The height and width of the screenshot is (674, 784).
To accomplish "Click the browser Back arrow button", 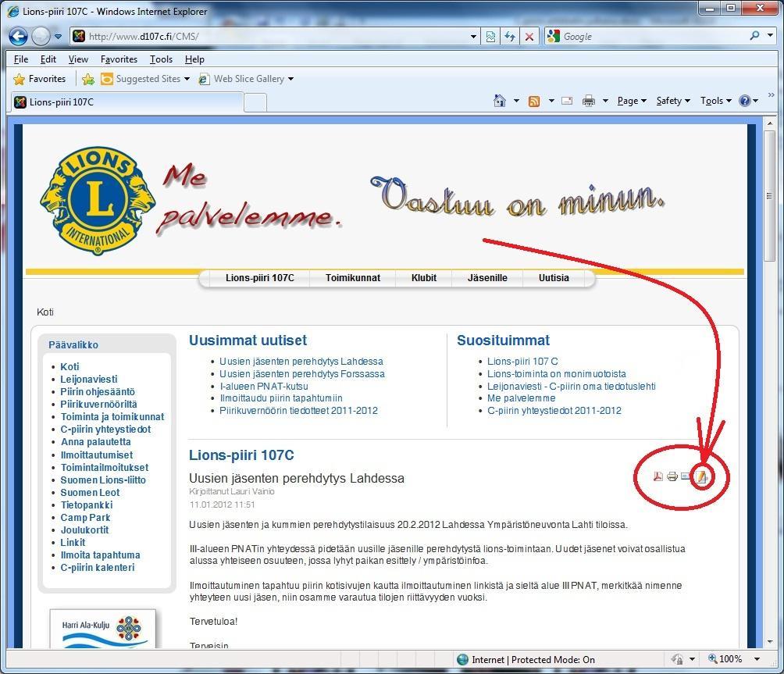I will click(19, 37).
